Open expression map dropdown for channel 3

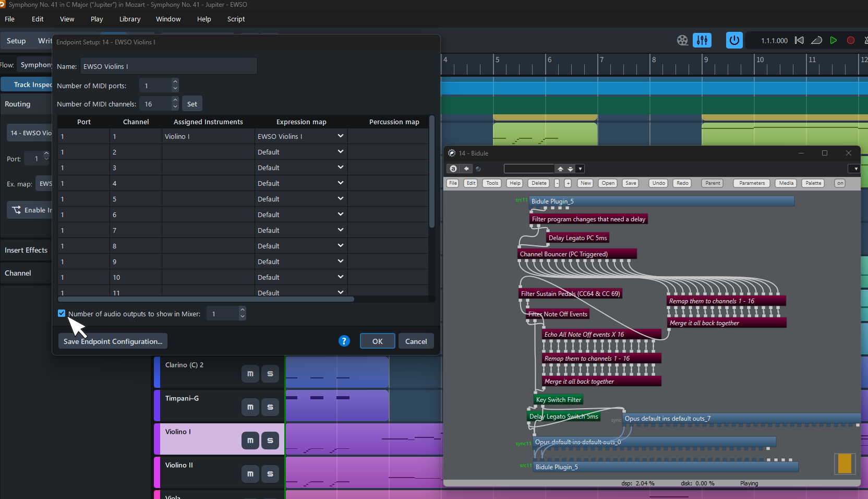point(341,168)
